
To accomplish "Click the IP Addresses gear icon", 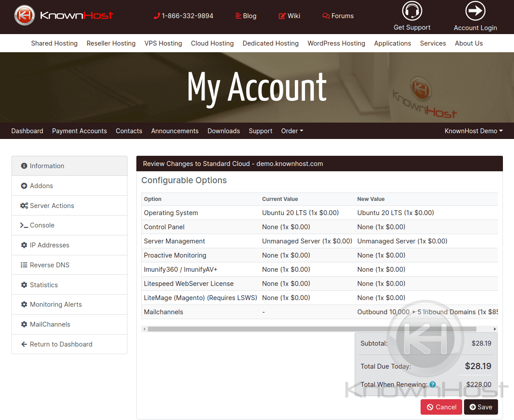I will pos(24,245).
